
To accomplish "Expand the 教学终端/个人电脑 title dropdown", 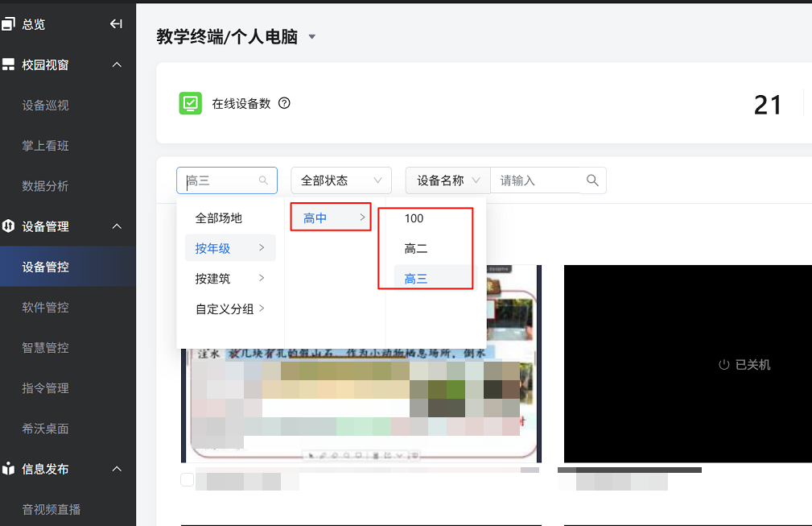I will coord(312,37).
